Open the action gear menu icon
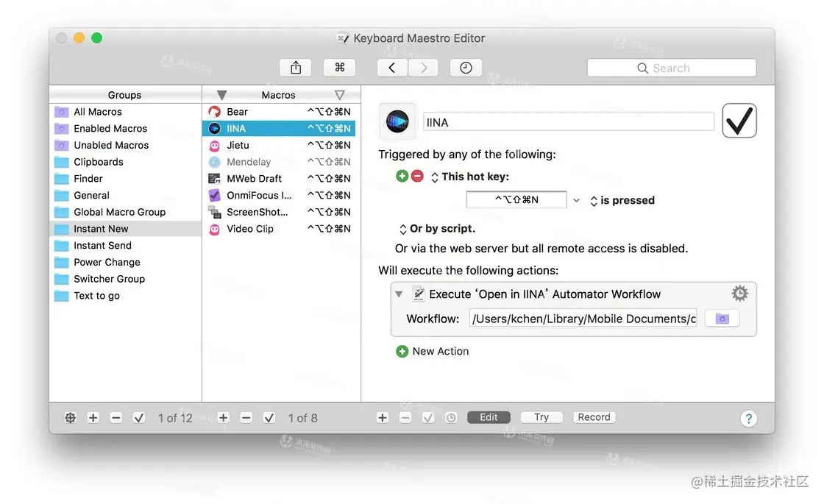This screenshot has height=504, width=824. [x=739, y=294]
